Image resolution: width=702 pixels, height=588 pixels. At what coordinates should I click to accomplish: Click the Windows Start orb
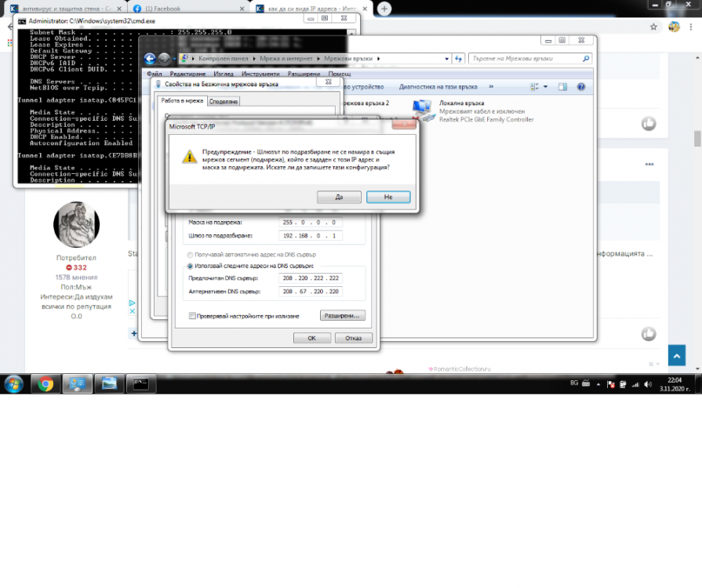pos(14,384)
